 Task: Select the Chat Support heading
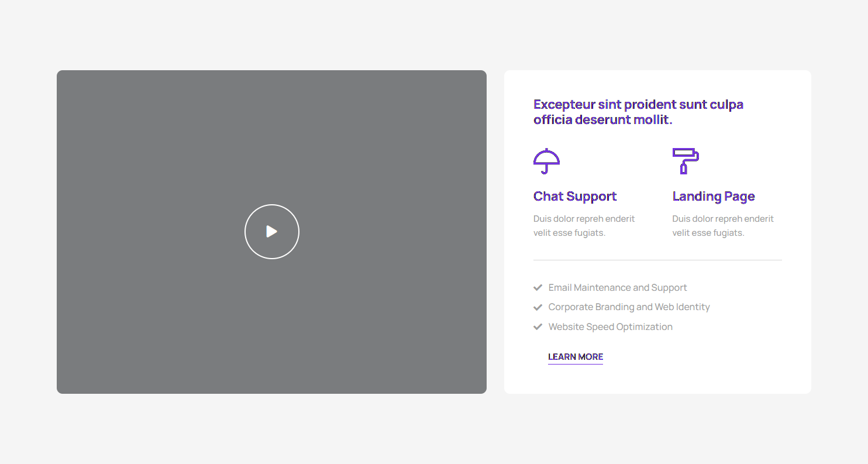575,197
